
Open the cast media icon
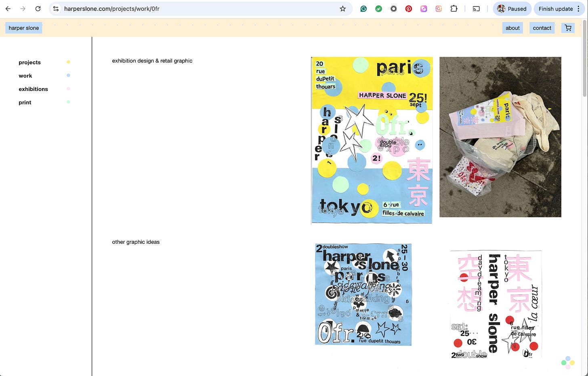coord(476,8)
